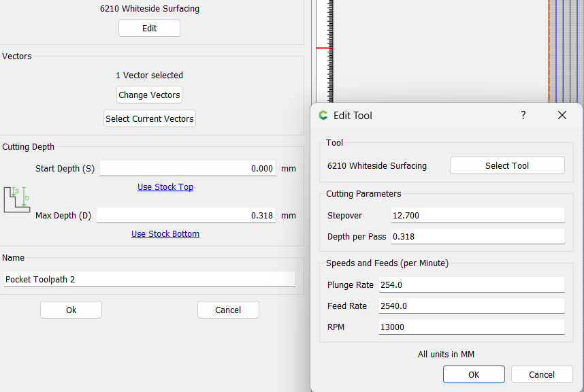Click the Use Stock Bottom link
This screenshot has height=392, width=584.
165,234
